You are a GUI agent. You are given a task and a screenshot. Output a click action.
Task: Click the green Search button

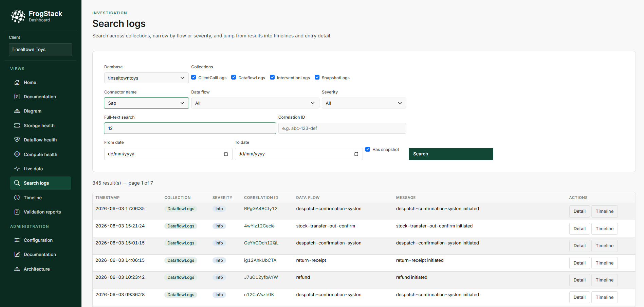[451, 154]
